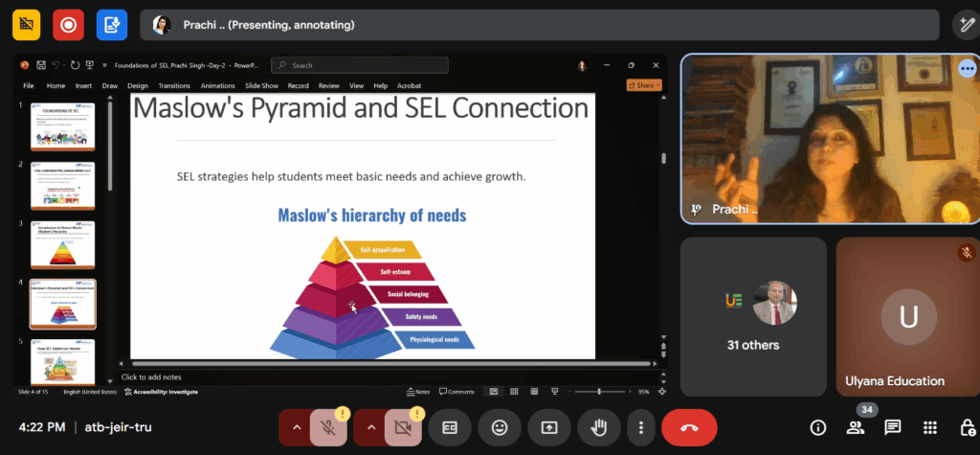980x455 pixels.
Task: Raise hand using the hand icon
Action: [x=600, y=427]
